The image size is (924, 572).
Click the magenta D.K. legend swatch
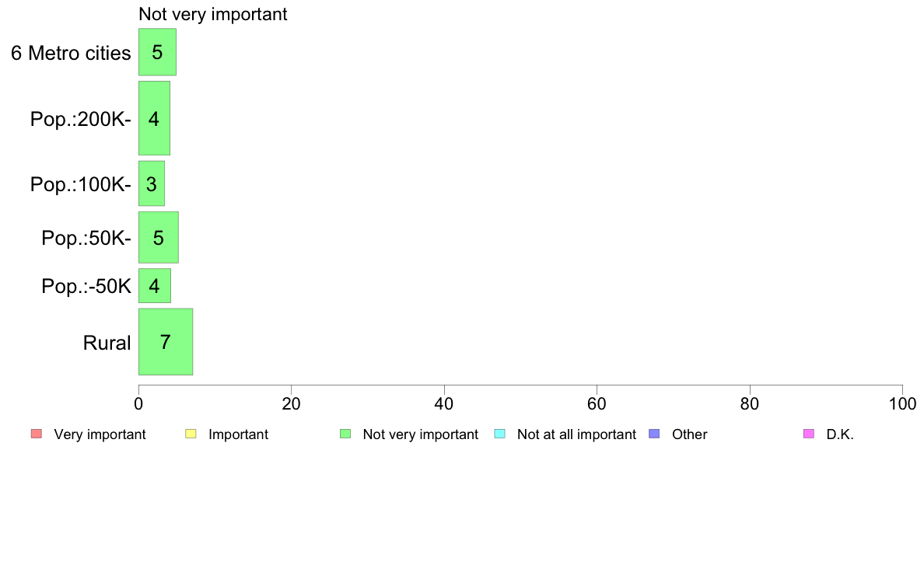pos(809,434)
